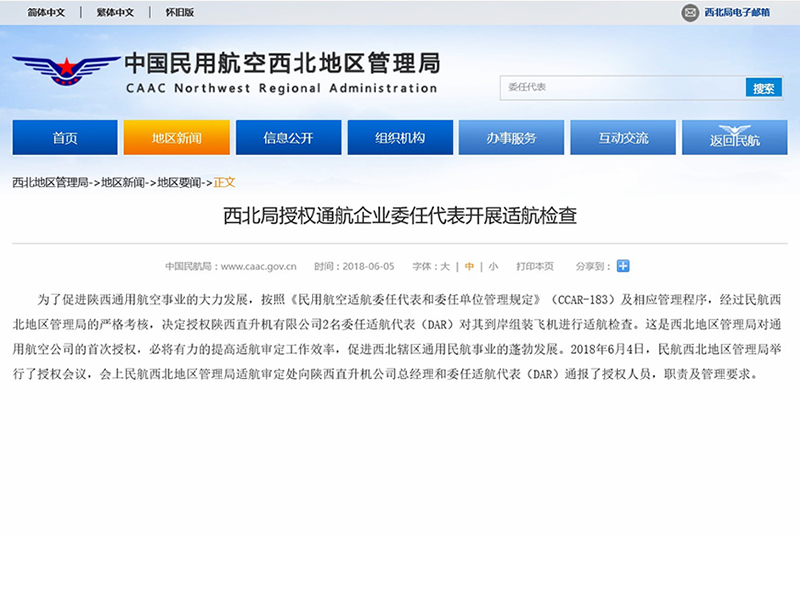800x600 pixels.
Task: Click the 返回民航 nav button
Action: 735,137
